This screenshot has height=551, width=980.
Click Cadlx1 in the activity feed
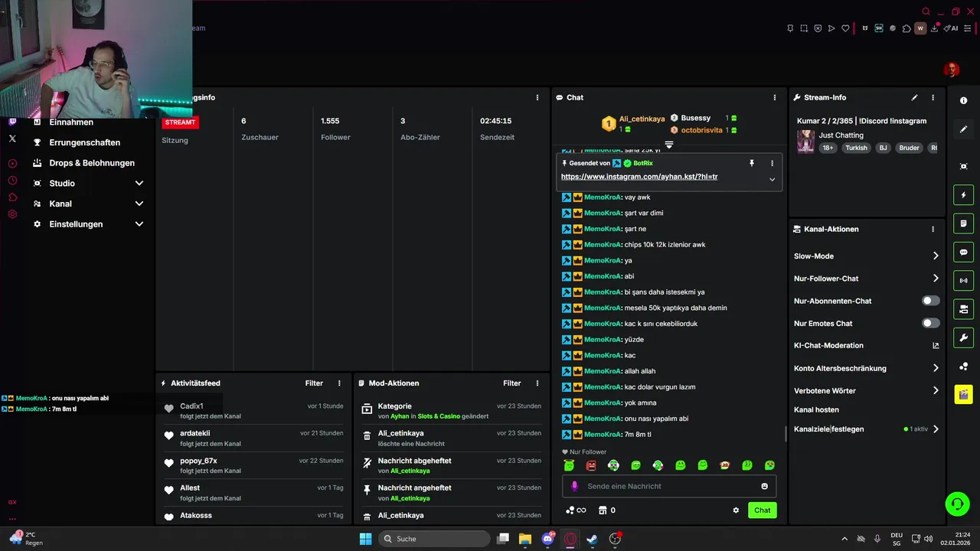click(x=191, y=406)
